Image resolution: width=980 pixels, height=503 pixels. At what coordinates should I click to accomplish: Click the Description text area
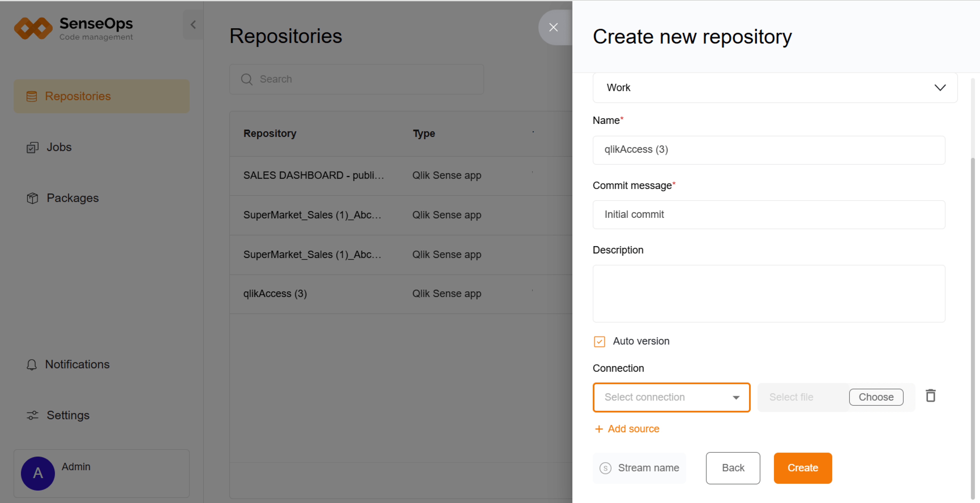769,293
